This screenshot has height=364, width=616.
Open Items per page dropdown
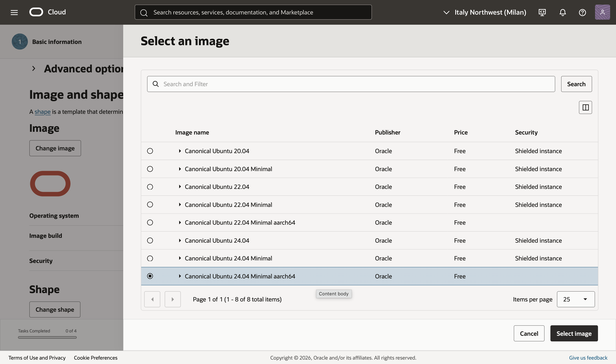pyautogui.click(x=576, y=299)
